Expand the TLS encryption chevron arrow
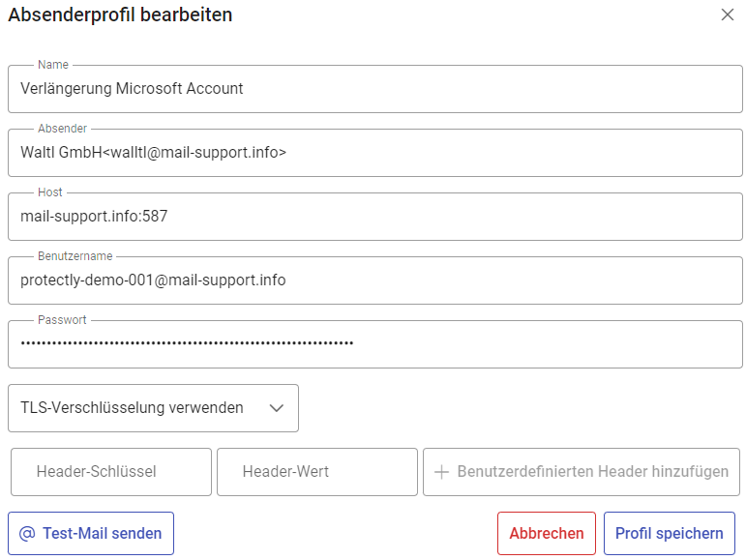746x560 pixels. click(277, 408)
